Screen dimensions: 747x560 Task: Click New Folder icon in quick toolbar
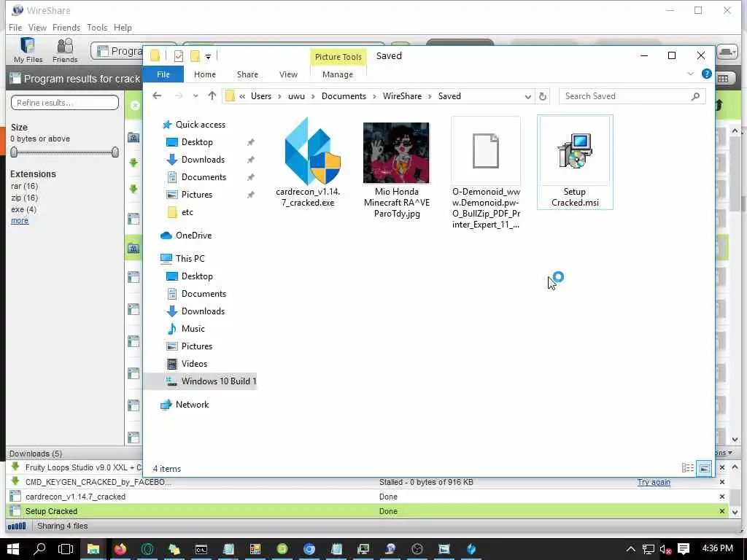195,56
